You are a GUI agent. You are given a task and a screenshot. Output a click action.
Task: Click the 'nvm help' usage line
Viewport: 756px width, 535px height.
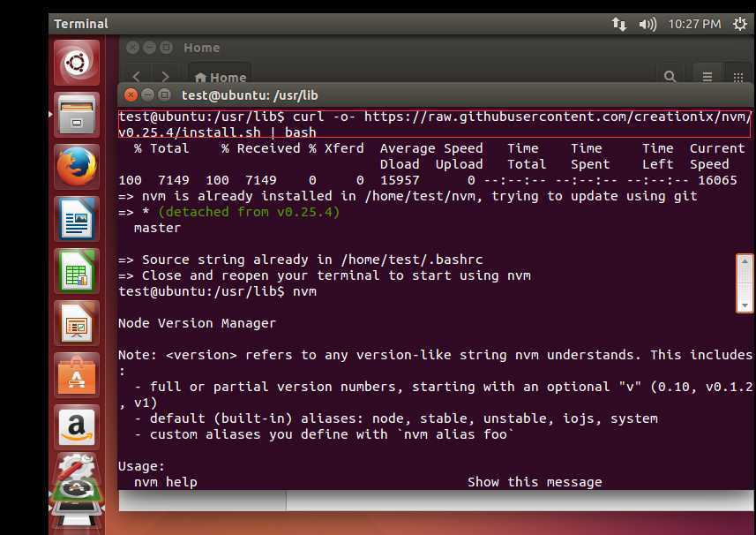pos(165,481)
